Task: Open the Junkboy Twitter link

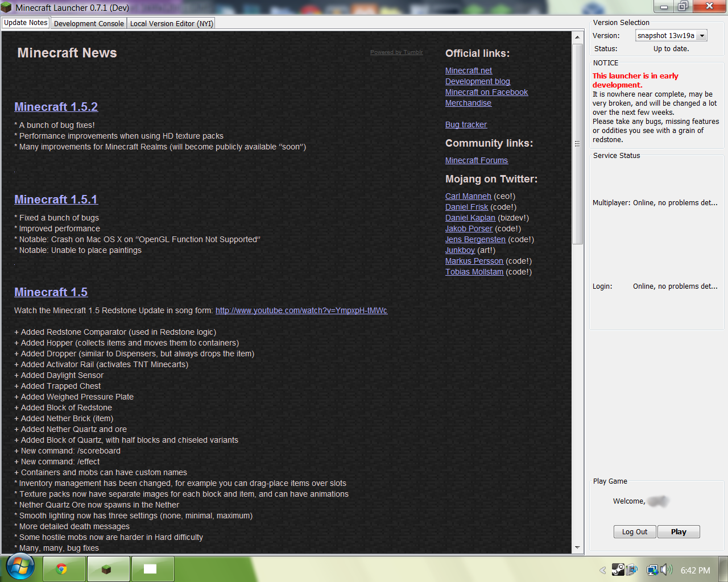Action: pyautogui.click(x=460, y=250)
